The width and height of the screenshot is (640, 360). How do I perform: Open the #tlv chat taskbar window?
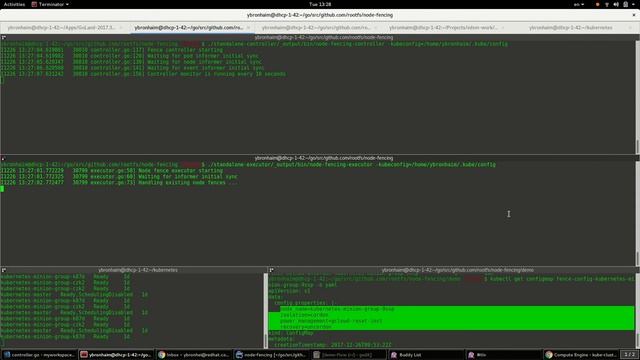pyautogui.click(x=504, y=355)
